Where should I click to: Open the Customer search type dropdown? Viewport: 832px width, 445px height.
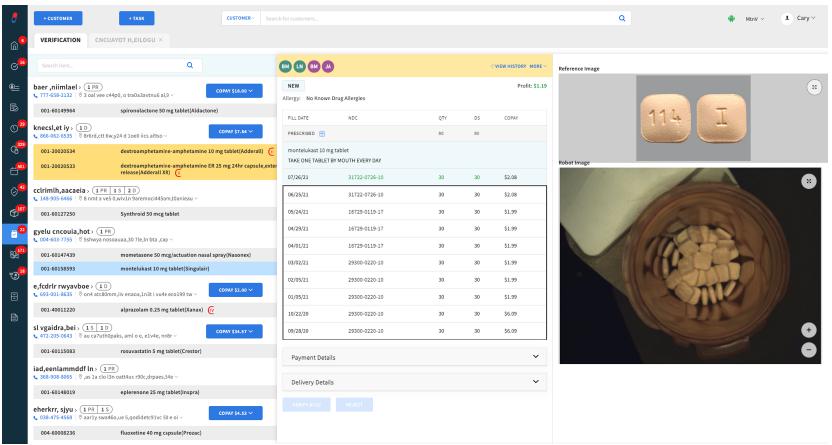239,18
